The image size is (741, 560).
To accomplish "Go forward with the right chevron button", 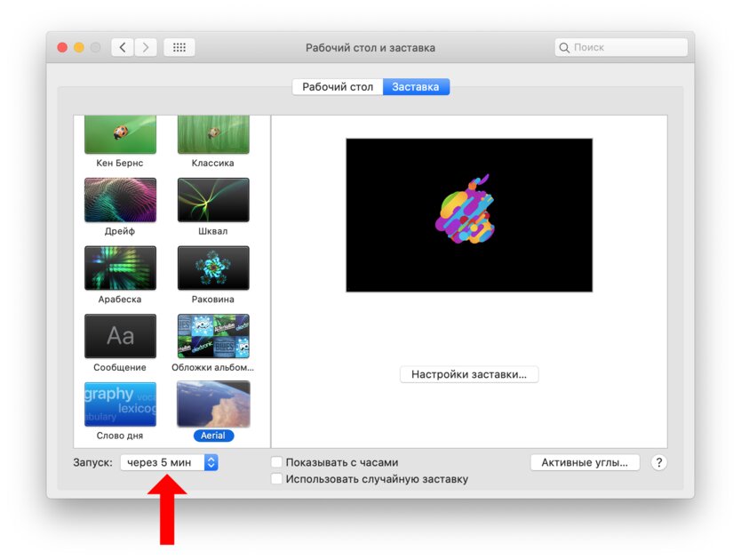I will (146, 47).
